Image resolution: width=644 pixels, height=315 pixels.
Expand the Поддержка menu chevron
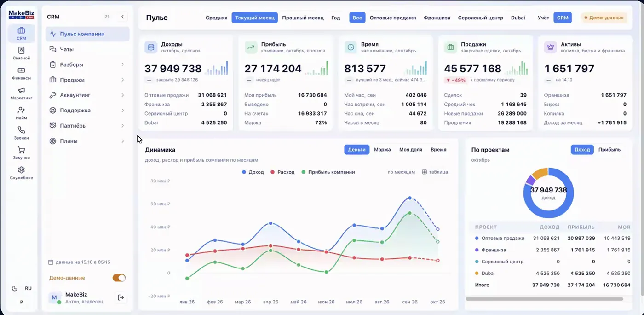click(x=123, y=110)
